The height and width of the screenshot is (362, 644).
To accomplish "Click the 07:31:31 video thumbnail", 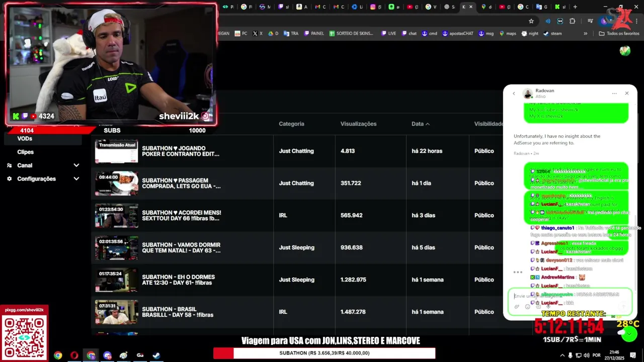I will (x=117, y=312).
